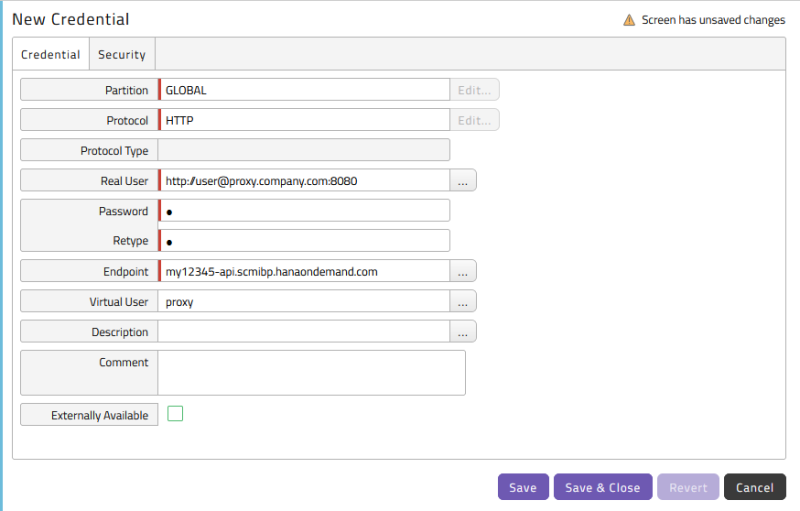This screenshot has width=800, height=511.
Task: Open the ellipsis picker for Endpoint
Action: pyautogui.click(x=463, y=271)
